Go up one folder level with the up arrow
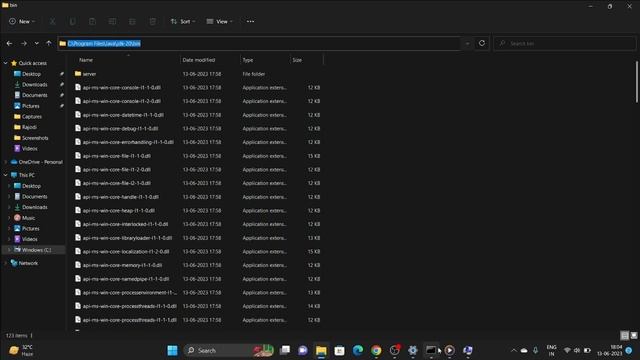Screen dimensions: 640x360 pyautogui.click(x=49, y=43)
